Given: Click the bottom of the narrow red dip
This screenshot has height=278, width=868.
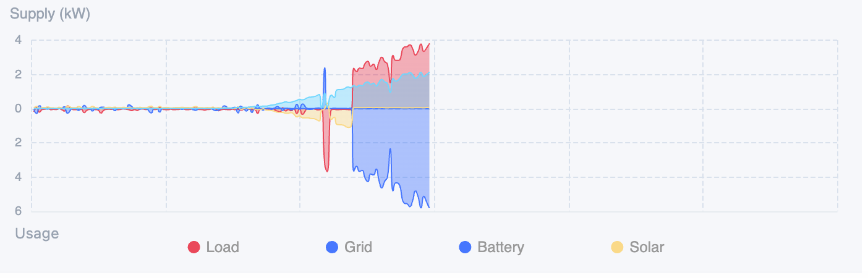Looking at the screenshot, I should pos(326,170).
